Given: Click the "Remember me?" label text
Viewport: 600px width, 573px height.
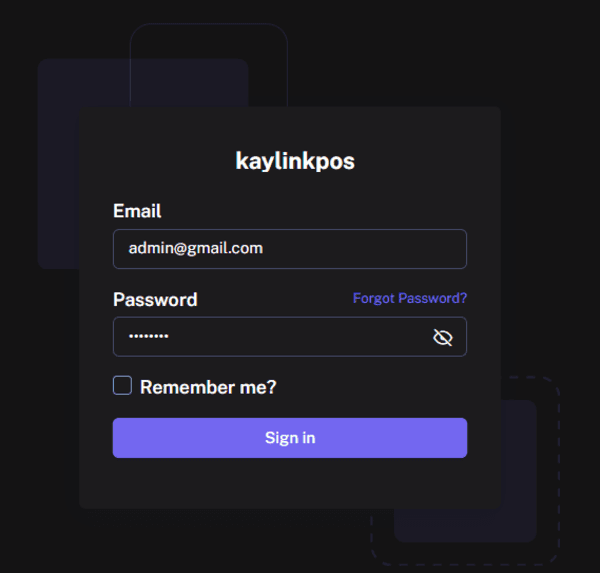Looking at the screenshot, I should pyautogui.click(x=208, y=387).
